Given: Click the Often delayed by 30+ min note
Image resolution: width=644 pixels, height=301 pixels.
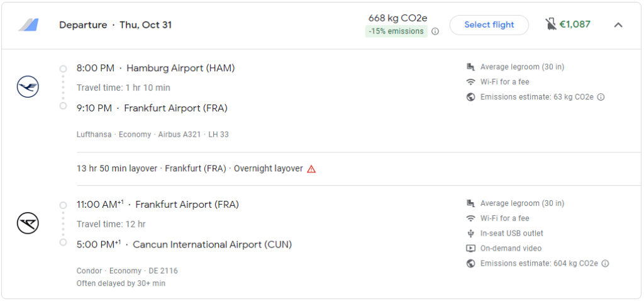Looking at the screenshot, I should point(121,283).
